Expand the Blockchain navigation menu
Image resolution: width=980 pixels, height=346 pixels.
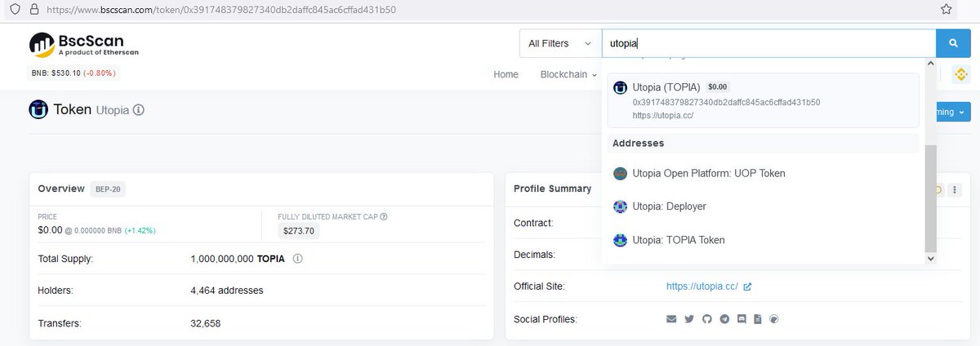click(x=568, y=74)
